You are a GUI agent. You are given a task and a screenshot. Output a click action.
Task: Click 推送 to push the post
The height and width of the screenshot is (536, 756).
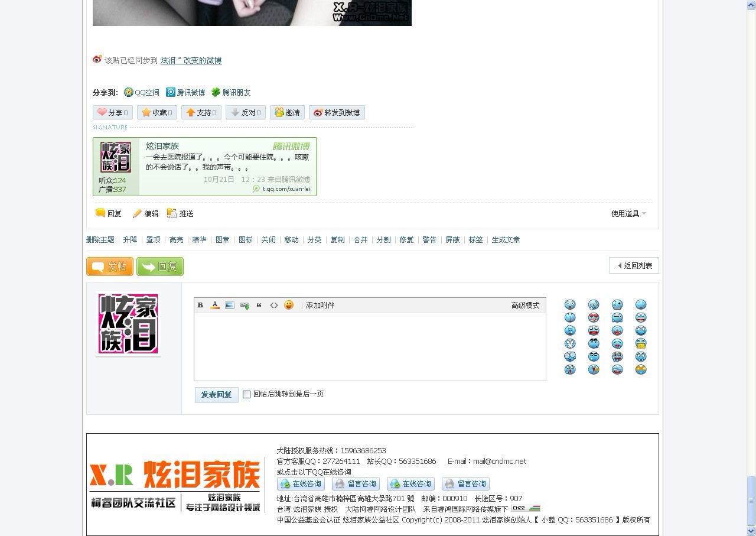[x=181, y=214]
